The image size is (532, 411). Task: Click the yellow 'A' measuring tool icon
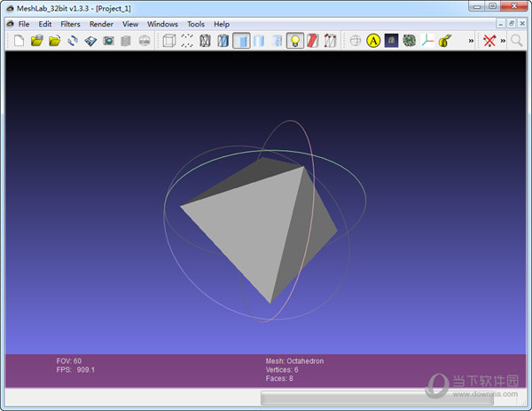[x=373, y=41]
